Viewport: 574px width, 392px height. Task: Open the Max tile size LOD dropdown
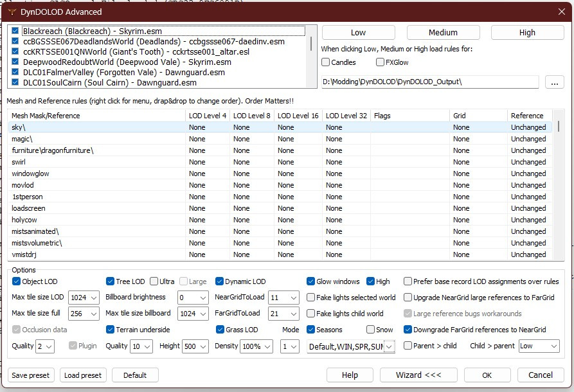click(x=84, y=298)
